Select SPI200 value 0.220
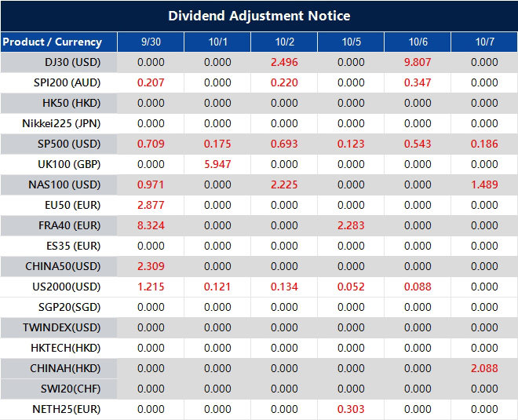The image size is (518, 420). point(284,82)
